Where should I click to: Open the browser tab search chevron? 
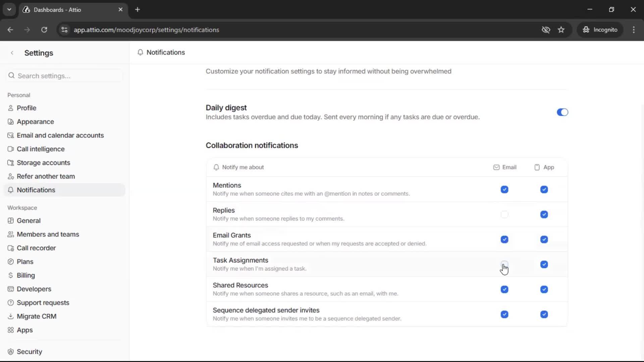pos(9,9)
